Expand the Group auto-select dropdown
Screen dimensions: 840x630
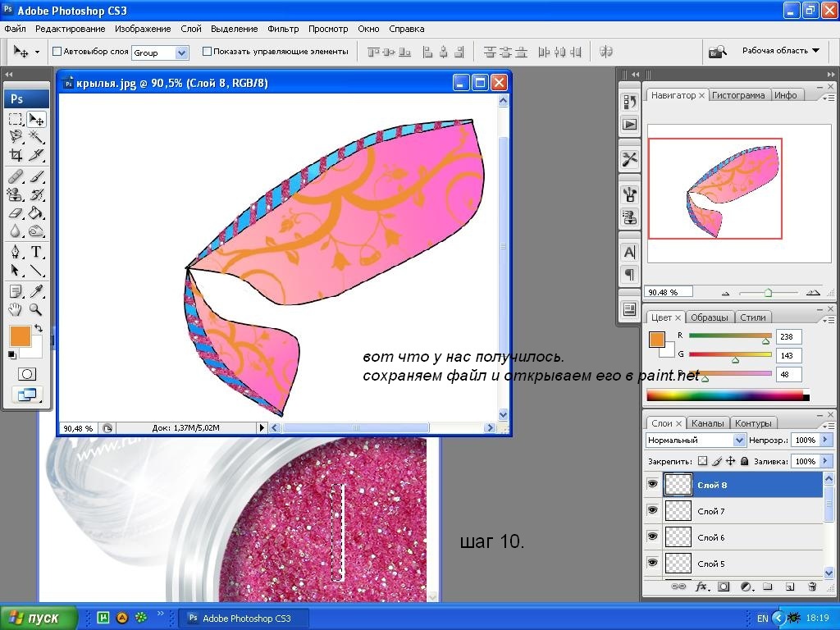(x=181, y=52)
